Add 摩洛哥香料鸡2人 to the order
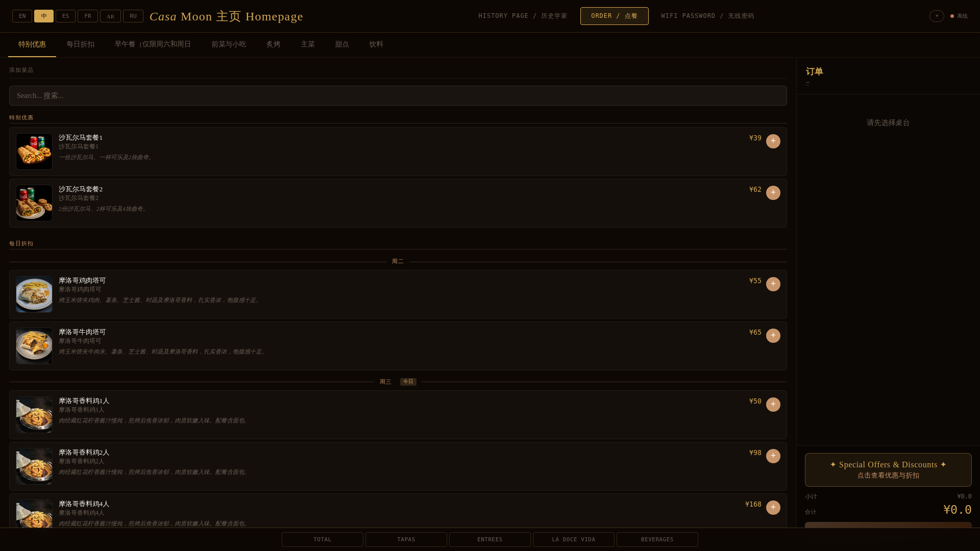The image size is (980, 551). tap(773, 456)
